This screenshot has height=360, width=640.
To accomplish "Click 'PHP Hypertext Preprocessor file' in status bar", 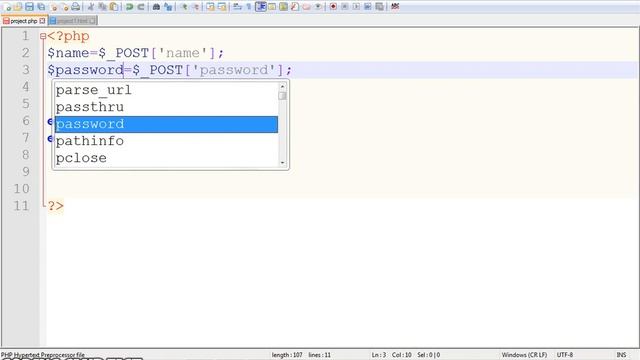I will [43, 355].
